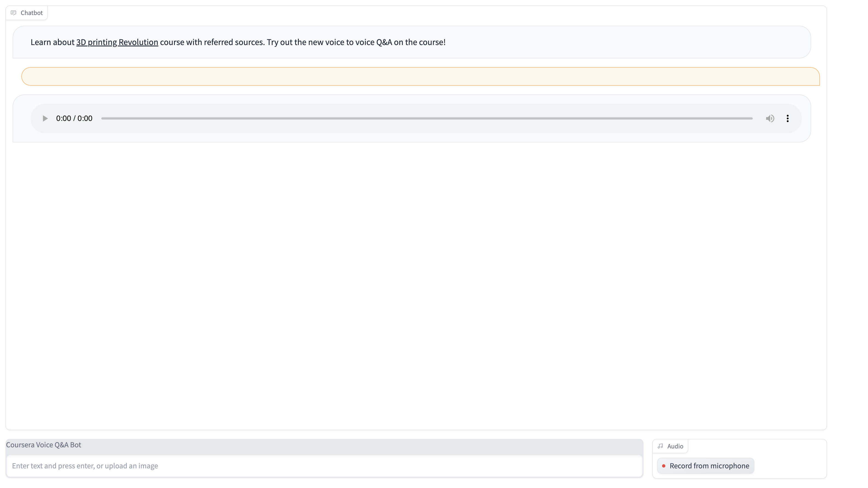Open the 3D printing Revolution link

[117, 42]
